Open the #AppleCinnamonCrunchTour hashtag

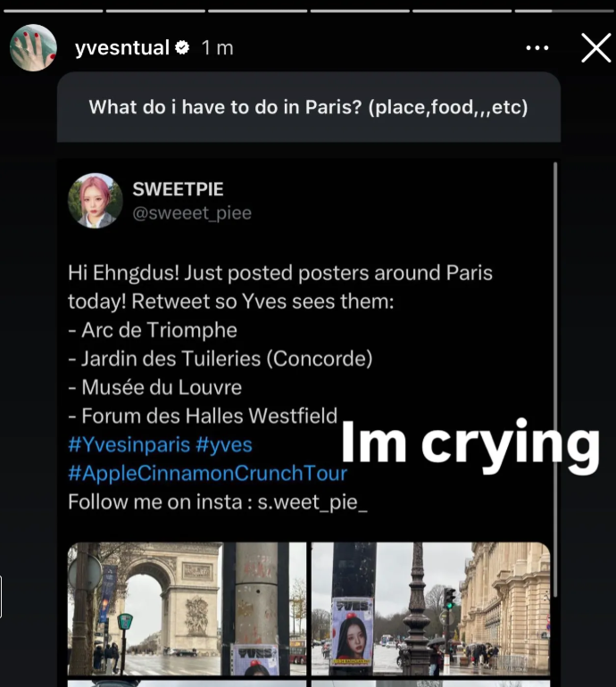tap(207, 473)
